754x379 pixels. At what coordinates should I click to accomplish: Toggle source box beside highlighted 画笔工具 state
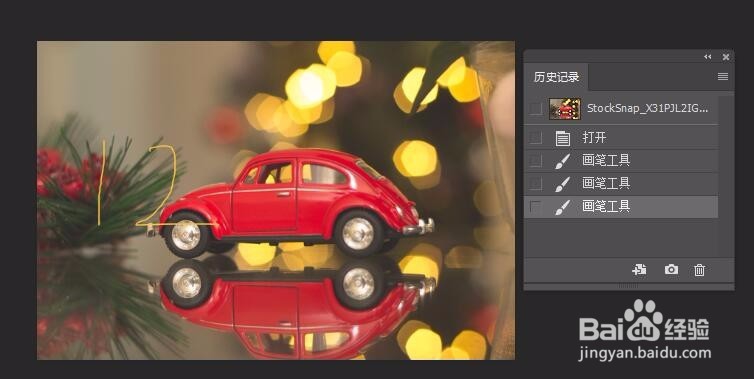[535, 207]
